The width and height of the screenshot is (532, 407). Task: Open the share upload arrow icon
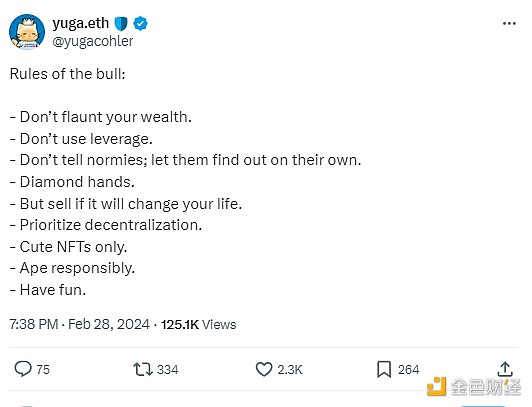coord(505,369)
